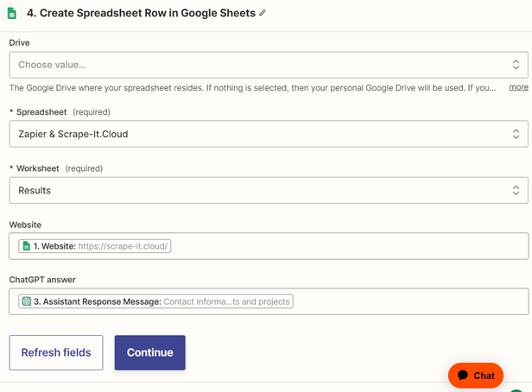
Task: Click the speech bubble icon on the Chat button
Action: point(463,376)
